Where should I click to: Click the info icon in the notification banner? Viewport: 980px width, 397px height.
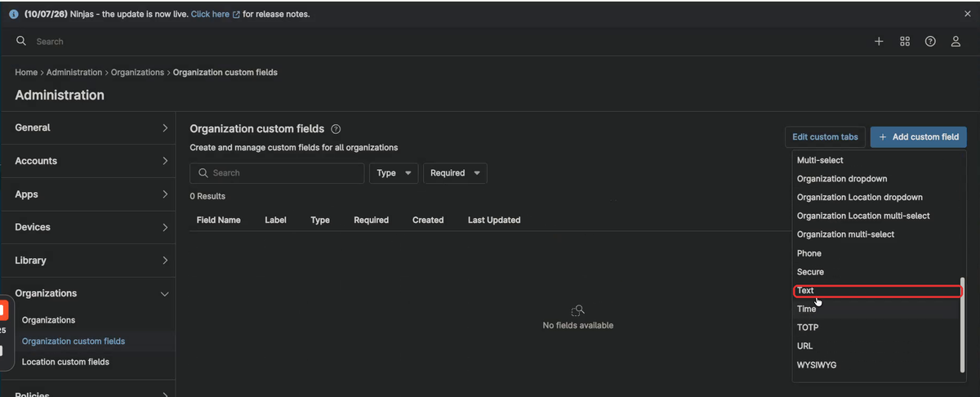pos(14,14)
